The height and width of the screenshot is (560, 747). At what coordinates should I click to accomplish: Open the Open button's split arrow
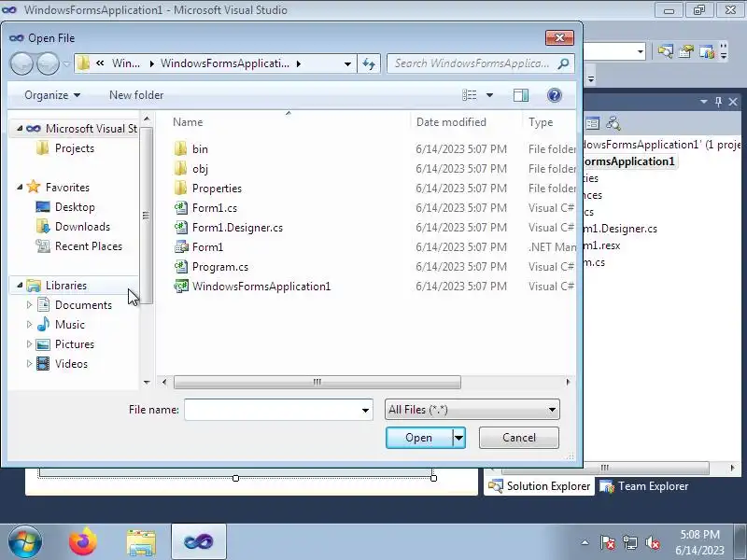[458, 438]
